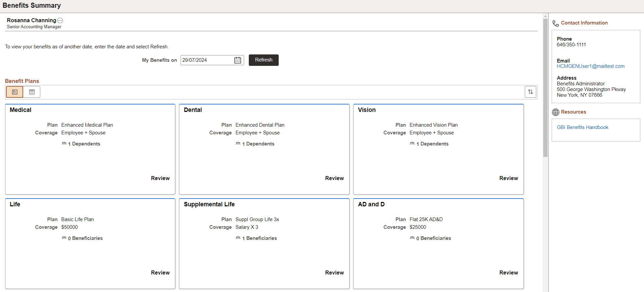Screen dimensions: 644x292
Task: Switch to card view of benefit plans
Action: pyautogui.click(x=15, y=92)
